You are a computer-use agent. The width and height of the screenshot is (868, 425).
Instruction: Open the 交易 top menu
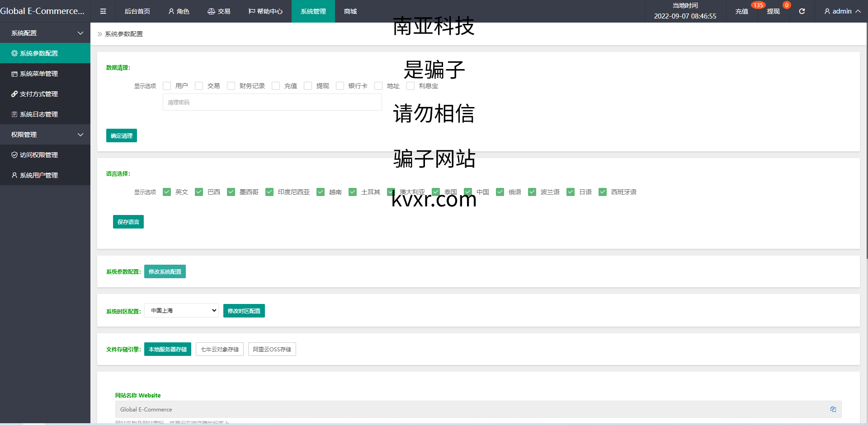[219, 11]
